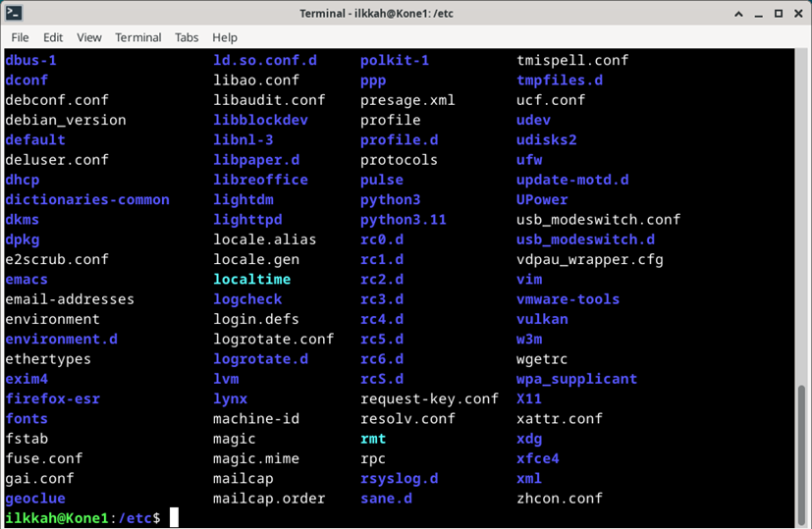Viewport: 812px width, 529px height.
Task: Click the wpa_supplicant directory entry
Action: pyautogui.click(x=576, y=379)
